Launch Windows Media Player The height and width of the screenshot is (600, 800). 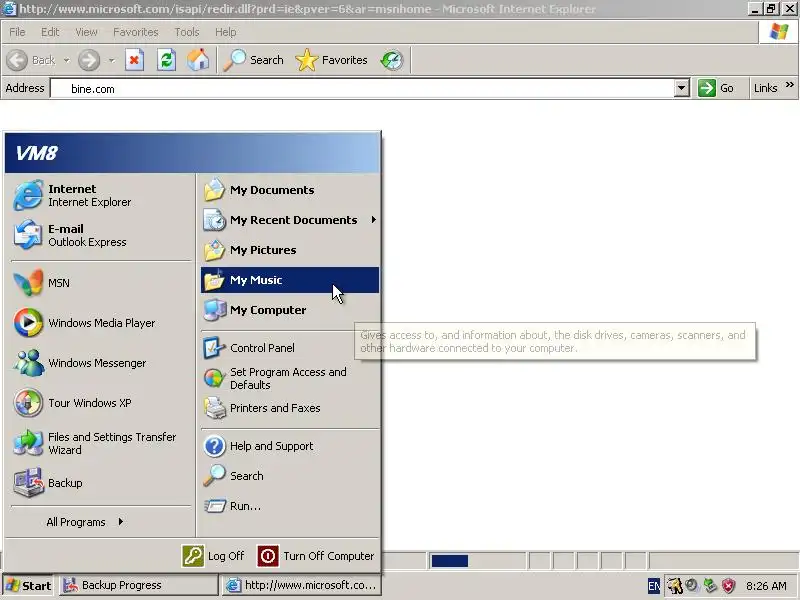click(x=100, y=323)
